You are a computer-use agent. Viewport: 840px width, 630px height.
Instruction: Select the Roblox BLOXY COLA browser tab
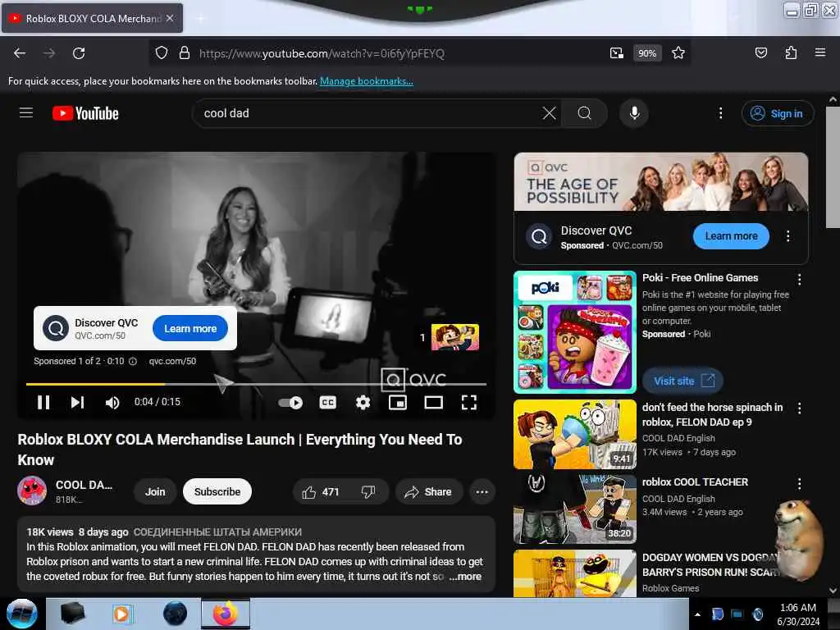point(92,18)
